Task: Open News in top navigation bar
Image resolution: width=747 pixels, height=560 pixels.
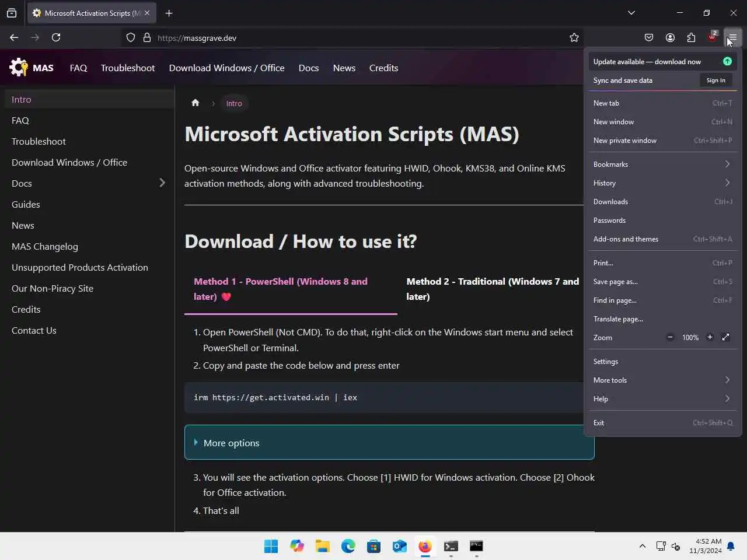Action: [x=344, y=68]
